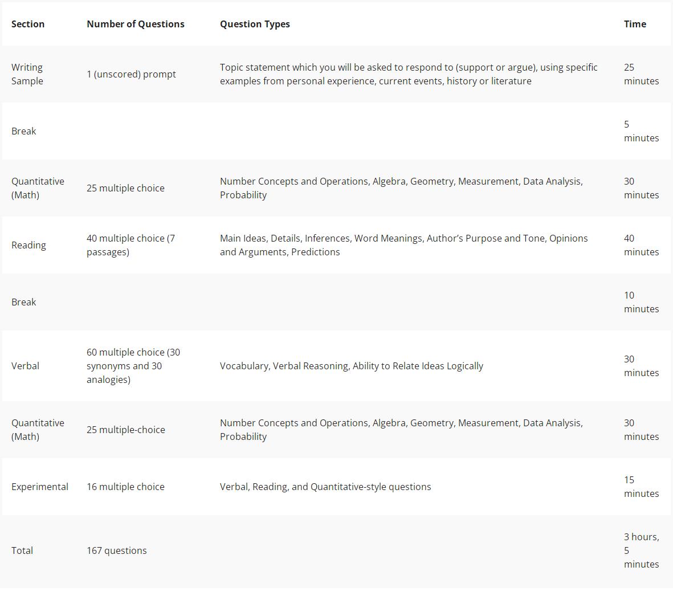Select the Verbal section cell
The image size is (673, 616).
[25, 366]
